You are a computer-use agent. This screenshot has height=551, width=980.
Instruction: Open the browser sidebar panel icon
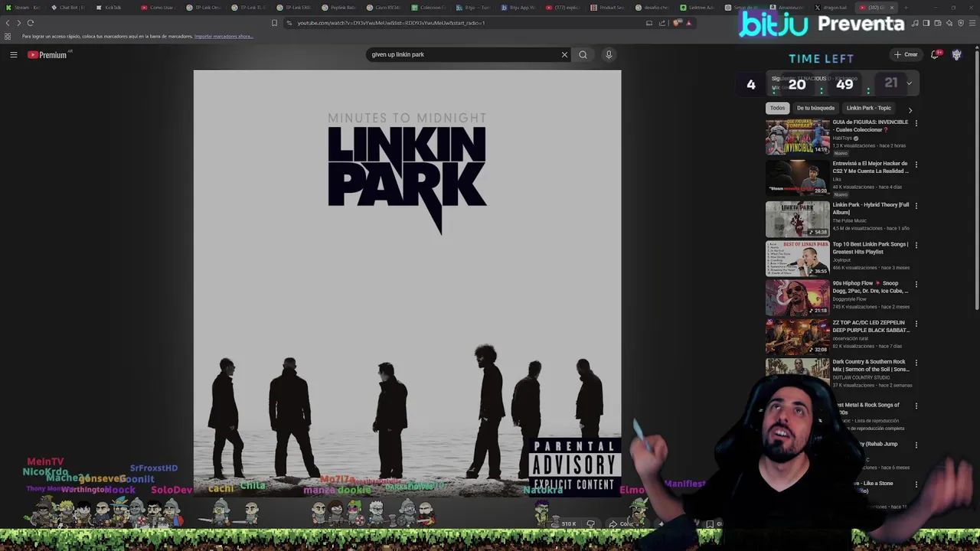pos(926,23)
